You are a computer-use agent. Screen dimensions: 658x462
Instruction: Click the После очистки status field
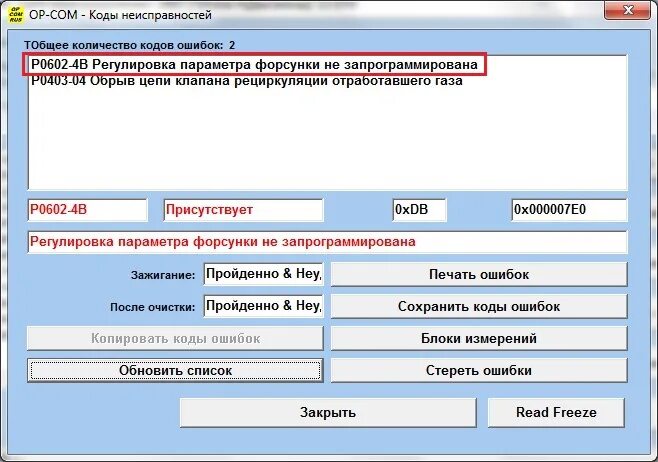point(264,306)
